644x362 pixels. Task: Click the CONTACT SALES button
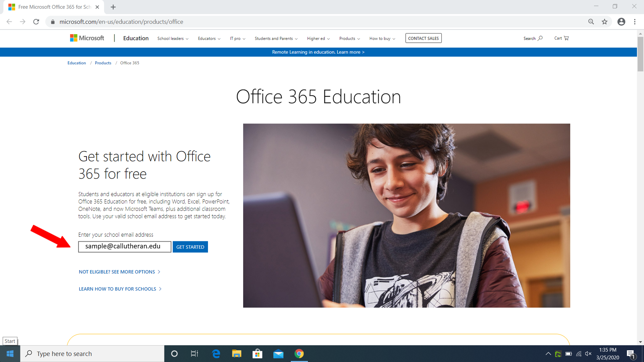click(x=423, y=38)
